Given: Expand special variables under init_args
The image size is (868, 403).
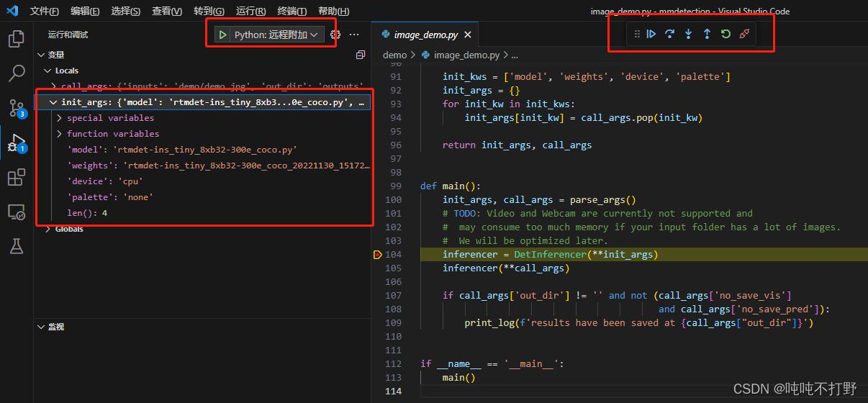Looking at the screenshot, I should click(x=60, y=118).
